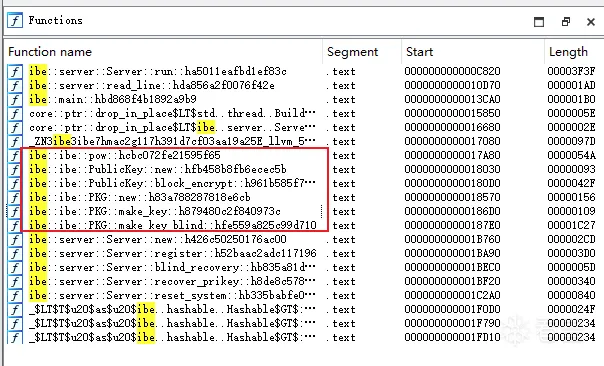Select function icon for PKG::make_key_blind row
The height and width of the screenshot is (366, 604).
pyautogui.click(x=15, y=225)
